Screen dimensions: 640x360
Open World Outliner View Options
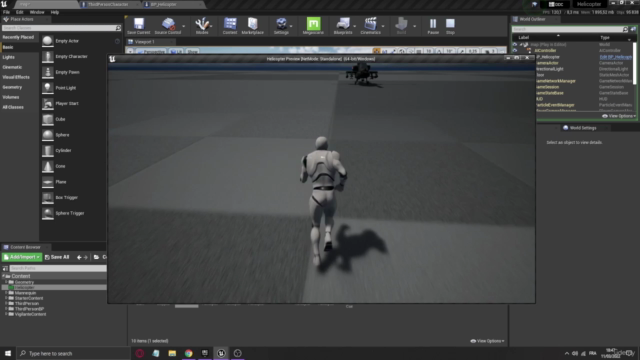[619, 116]
